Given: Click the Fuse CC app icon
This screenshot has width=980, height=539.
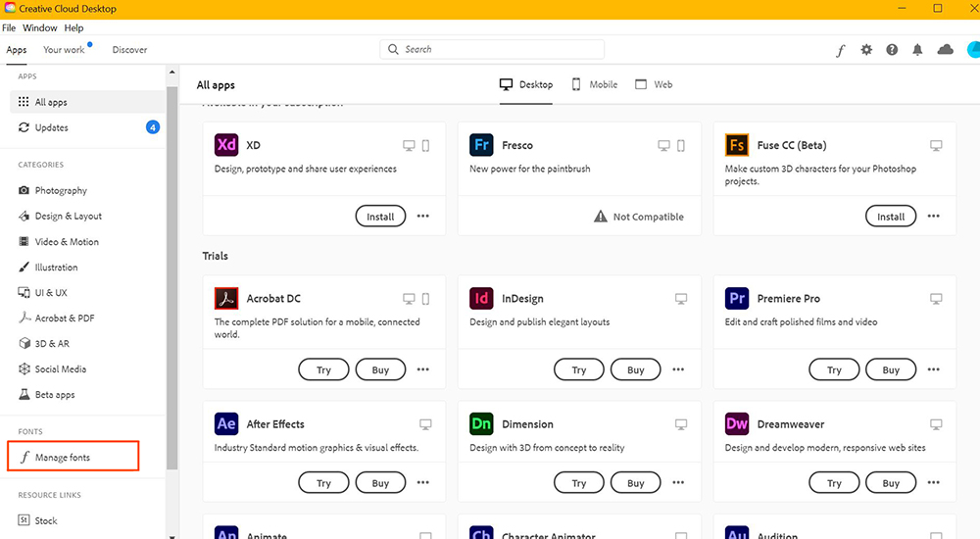Looking at the screenshot, I should point(737,145).
